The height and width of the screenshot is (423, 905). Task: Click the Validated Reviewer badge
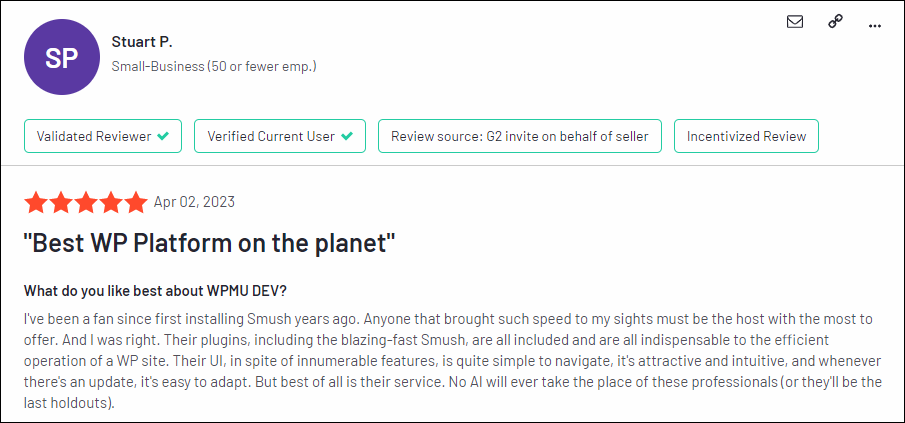tap(103, 136)
